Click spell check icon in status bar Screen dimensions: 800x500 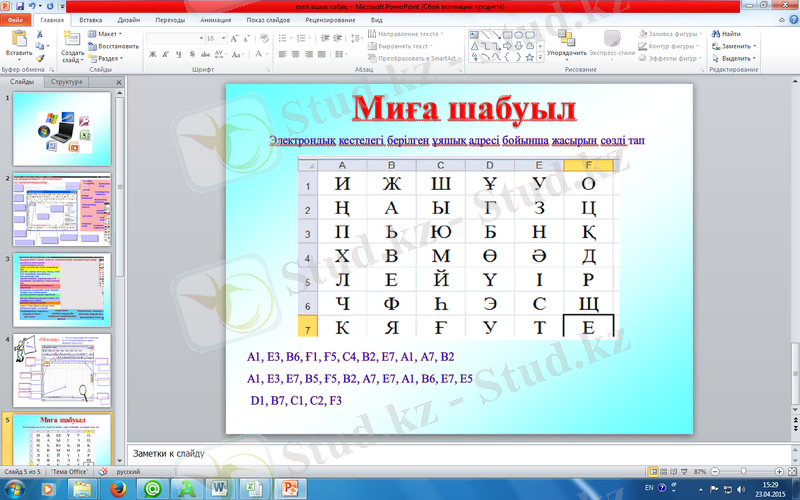click(103, 472)
